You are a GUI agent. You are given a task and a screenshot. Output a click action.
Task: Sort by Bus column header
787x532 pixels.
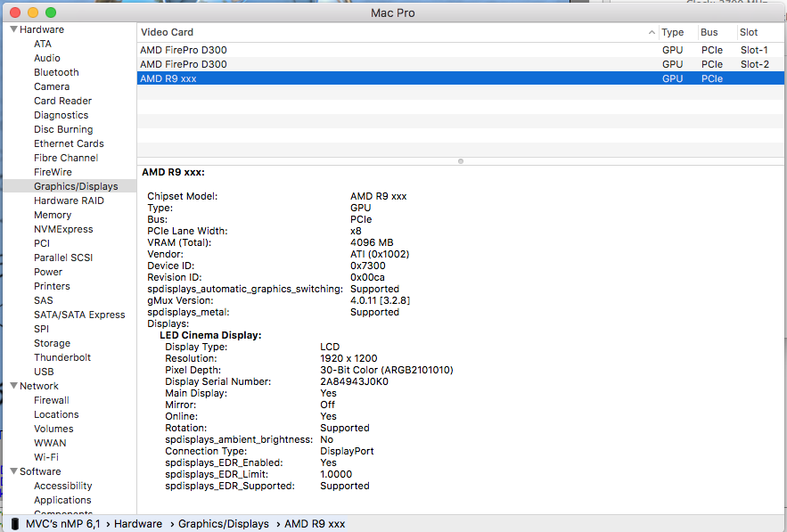coord(709,32)
